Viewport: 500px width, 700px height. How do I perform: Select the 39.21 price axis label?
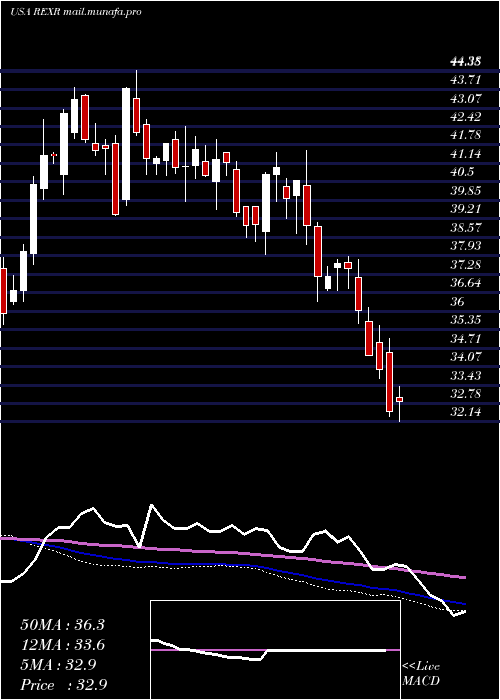point(465,209)
